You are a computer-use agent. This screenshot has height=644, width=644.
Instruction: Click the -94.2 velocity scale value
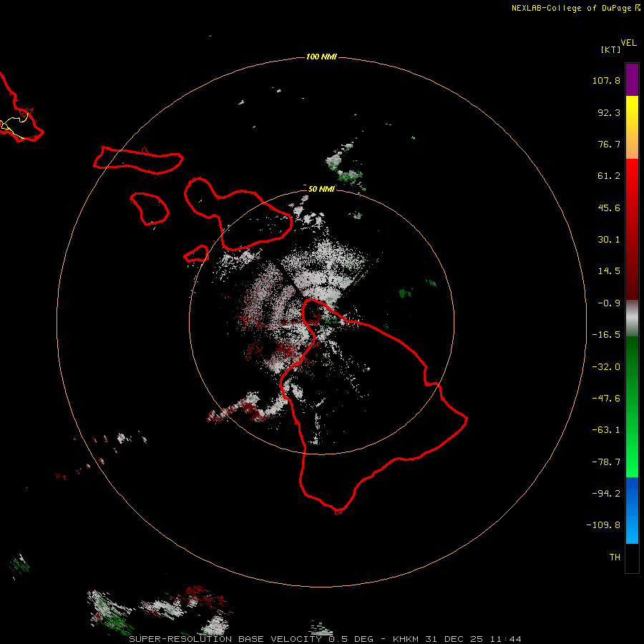point(606,494)
